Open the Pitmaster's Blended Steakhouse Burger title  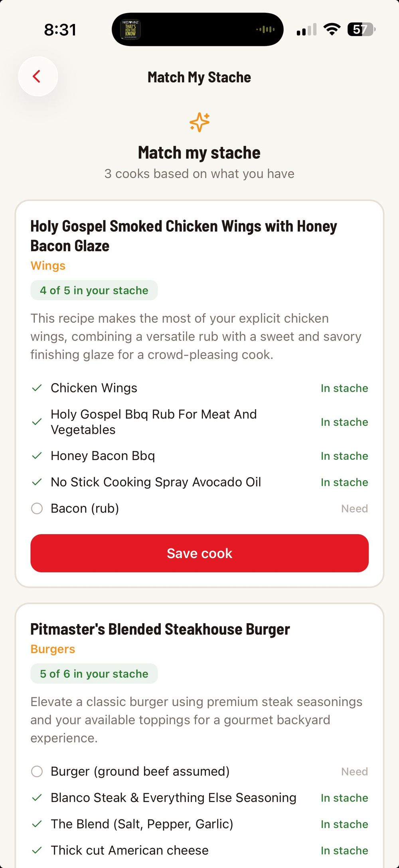tap(160, 629)
